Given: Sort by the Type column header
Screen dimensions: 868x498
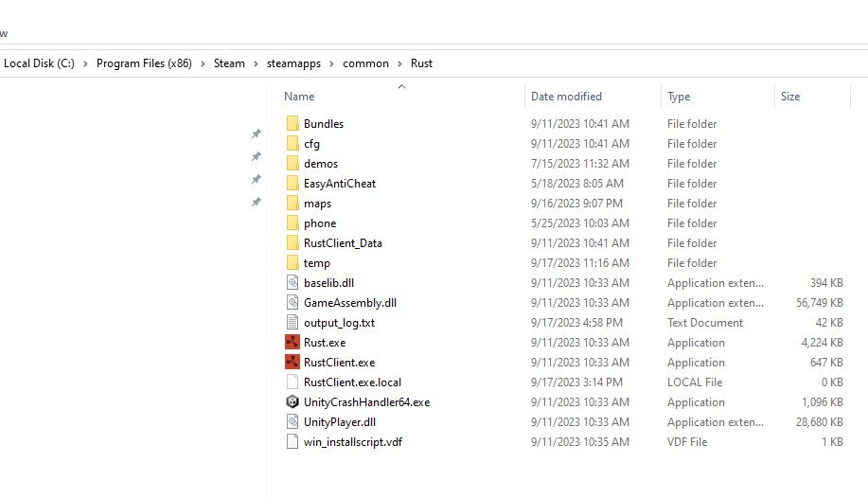Looking at the screenshot, I should click(679, 97).
